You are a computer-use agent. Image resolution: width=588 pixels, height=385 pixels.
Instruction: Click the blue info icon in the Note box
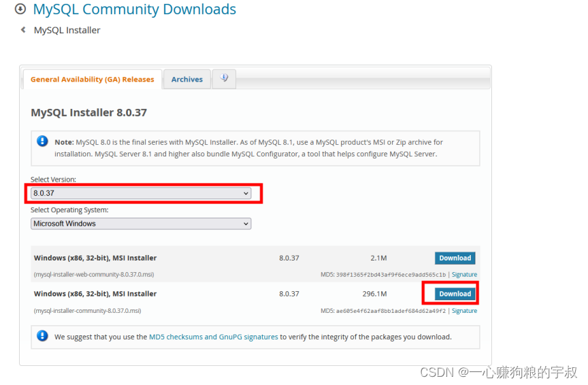coord(42,141)
